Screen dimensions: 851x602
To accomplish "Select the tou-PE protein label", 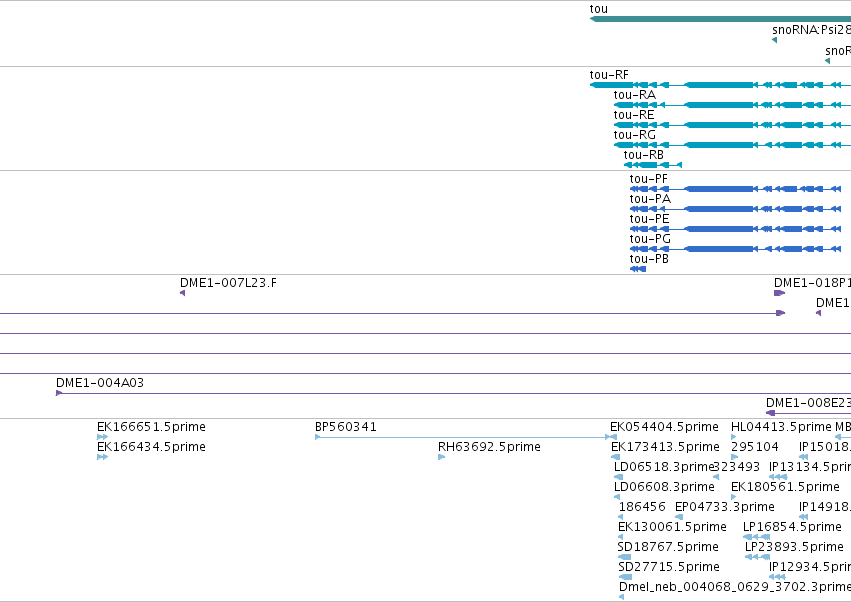I will click(x=650, y=219).
